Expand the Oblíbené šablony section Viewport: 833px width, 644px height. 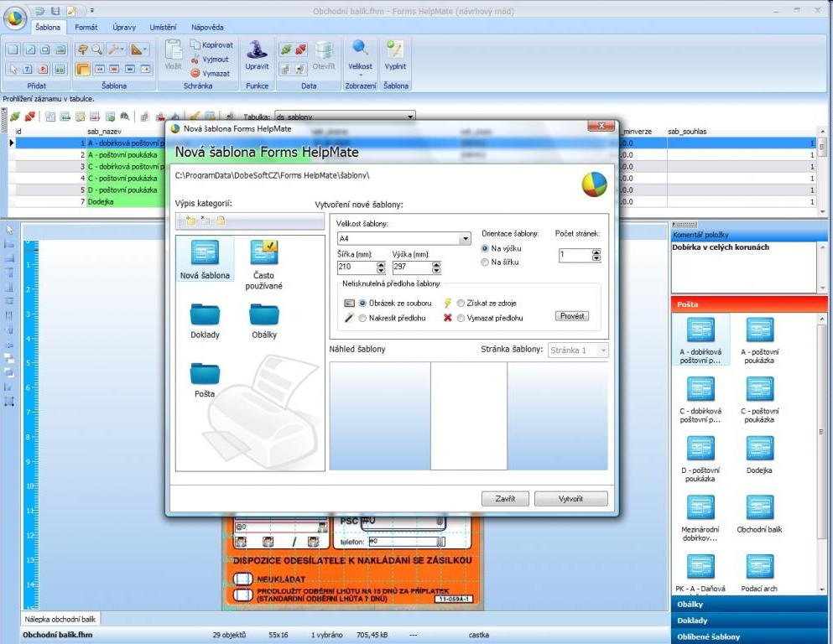tap(749, 636)
